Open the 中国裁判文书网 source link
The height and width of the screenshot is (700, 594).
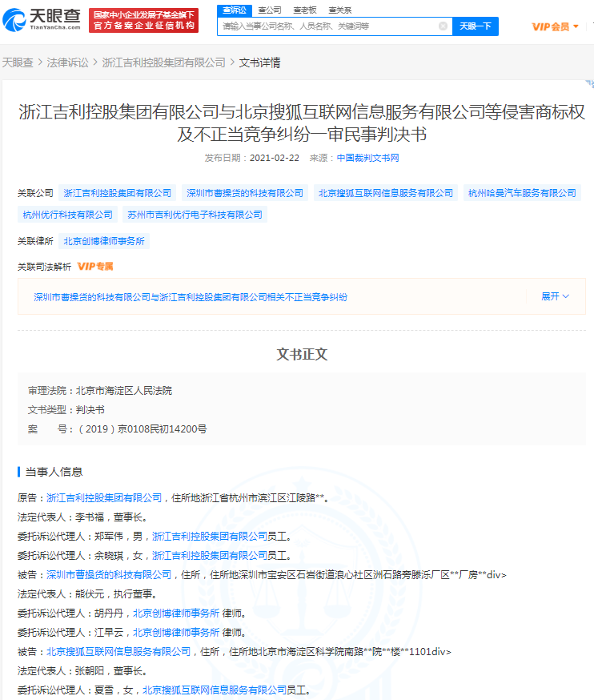[x=367, y=158]
